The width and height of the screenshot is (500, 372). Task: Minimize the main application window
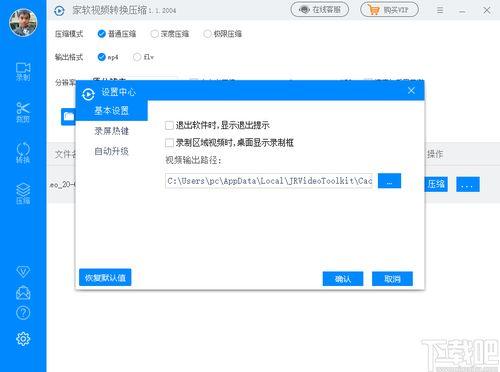coord(462,11)
